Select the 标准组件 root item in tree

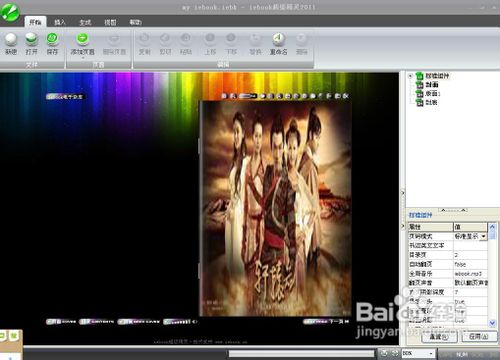point(437,76)
